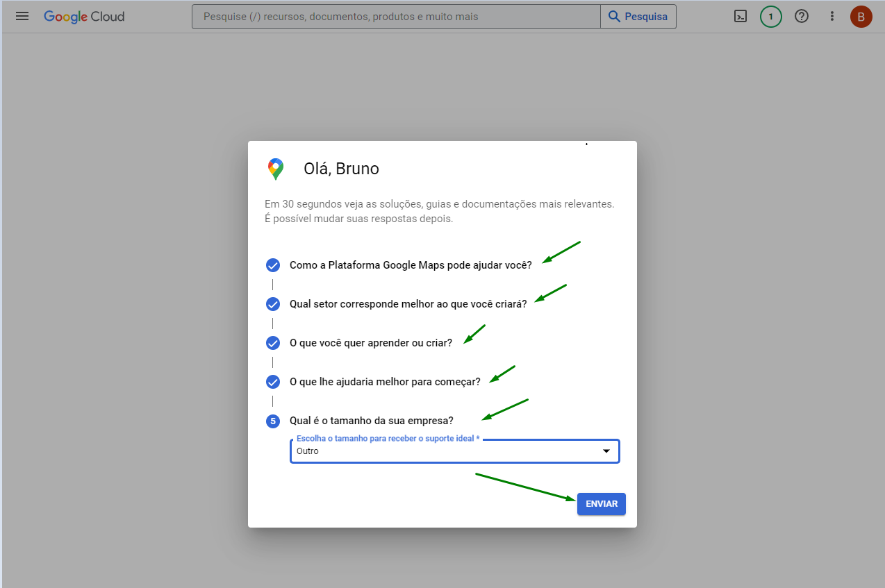Open the help question mark icon
The width and height of the screenshot is (885, 588).
coord(802,17)
